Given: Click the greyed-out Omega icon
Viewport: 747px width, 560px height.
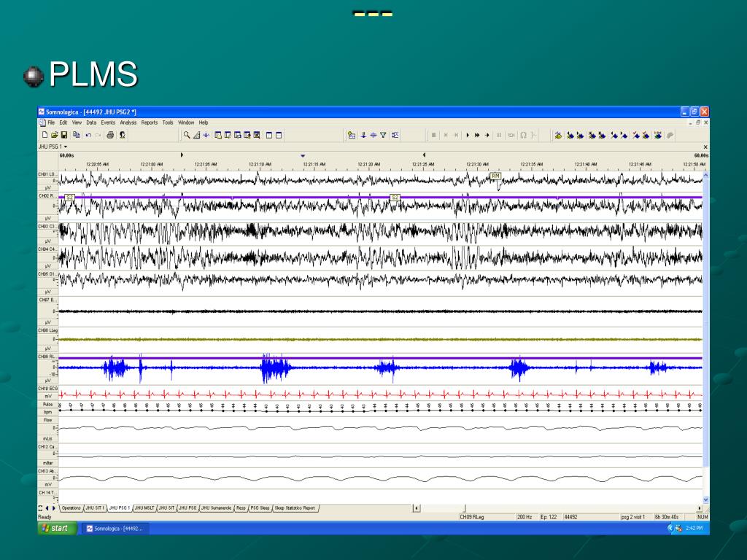Looking at the screenshot, I should click(523, 135).
